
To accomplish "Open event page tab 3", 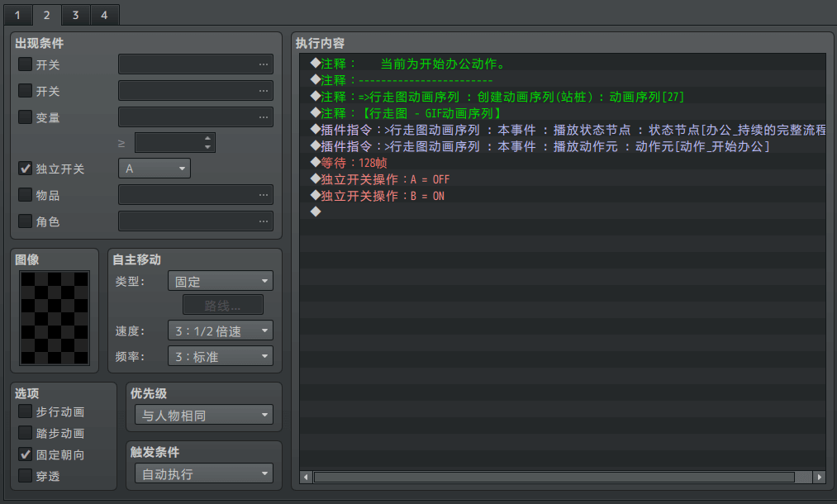I will click(x=75, y=15).
